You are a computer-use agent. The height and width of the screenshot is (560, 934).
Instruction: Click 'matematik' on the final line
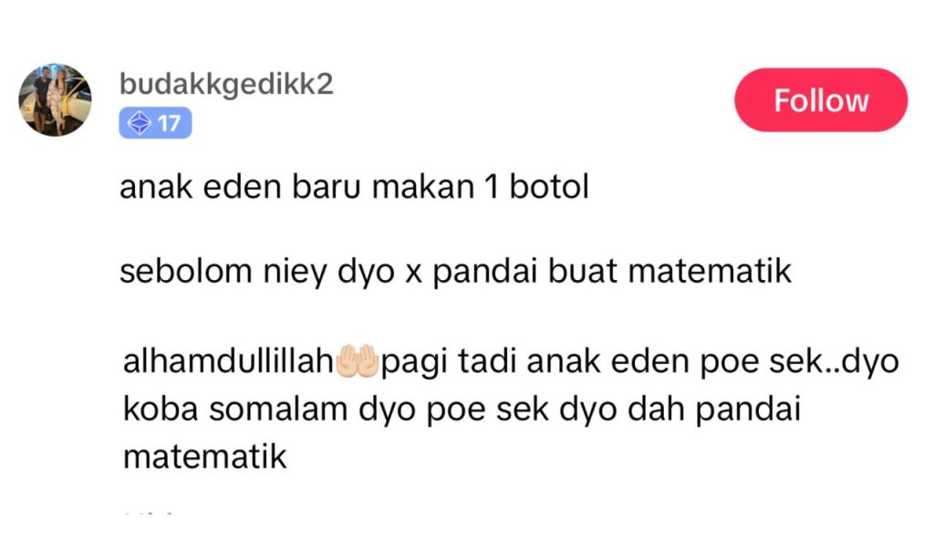point(205,458)
